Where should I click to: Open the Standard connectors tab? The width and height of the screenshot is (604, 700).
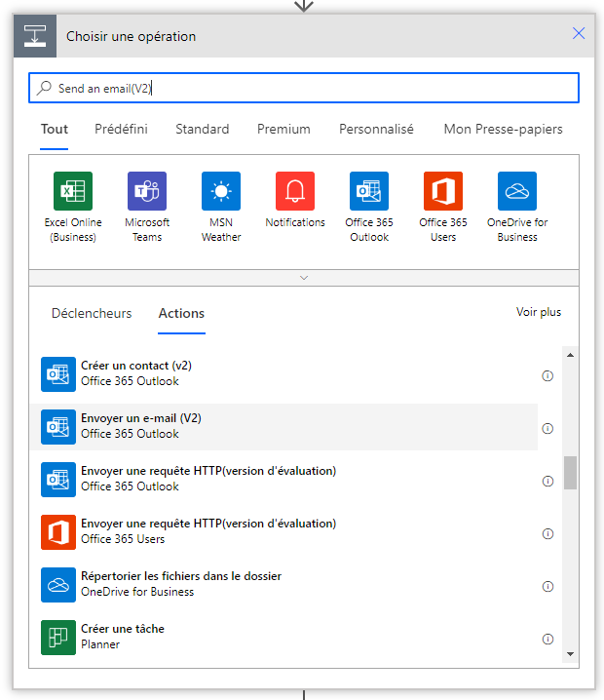[x=202, y=129]
